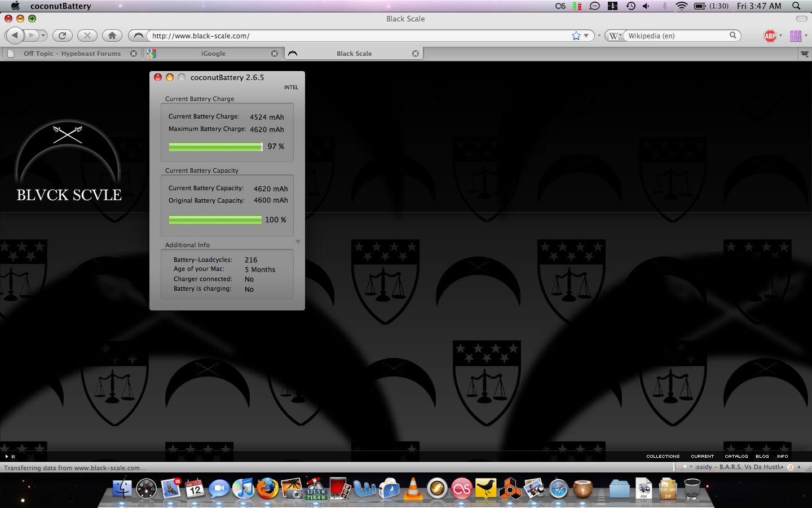812x508 pixels.
Task: Close the Off Topic – Hypebeast Forums tab
Action: click(x=134, y=54)
